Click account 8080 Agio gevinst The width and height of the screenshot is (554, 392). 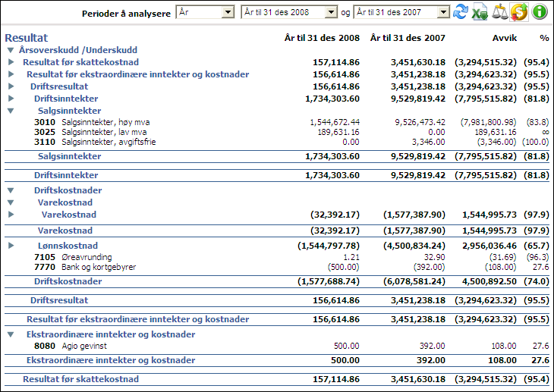pyautogui.click(x=71, y=346)
